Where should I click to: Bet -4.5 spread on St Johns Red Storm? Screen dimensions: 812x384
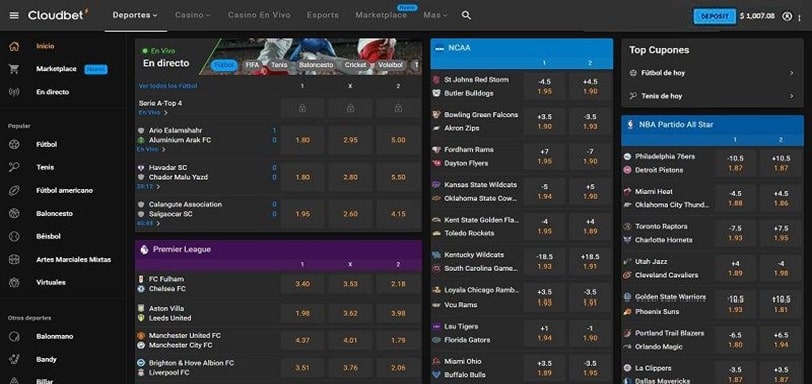click(544, 86)
